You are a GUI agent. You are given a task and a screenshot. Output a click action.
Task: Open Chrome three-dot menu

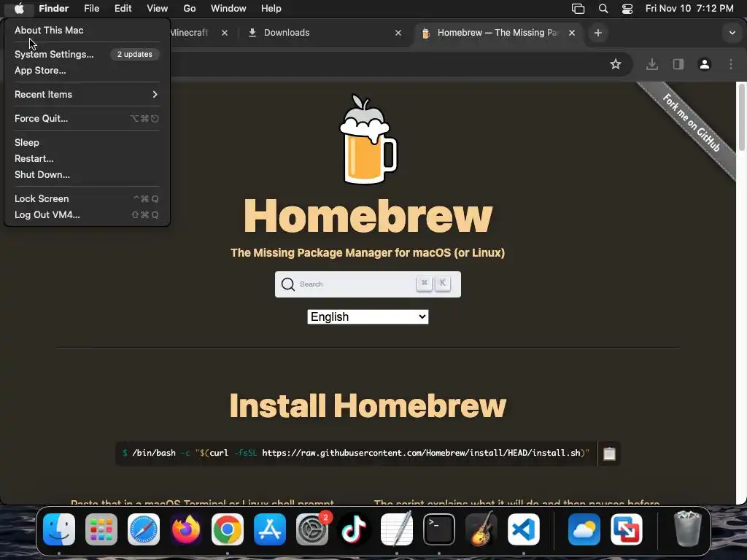point(731,64)
